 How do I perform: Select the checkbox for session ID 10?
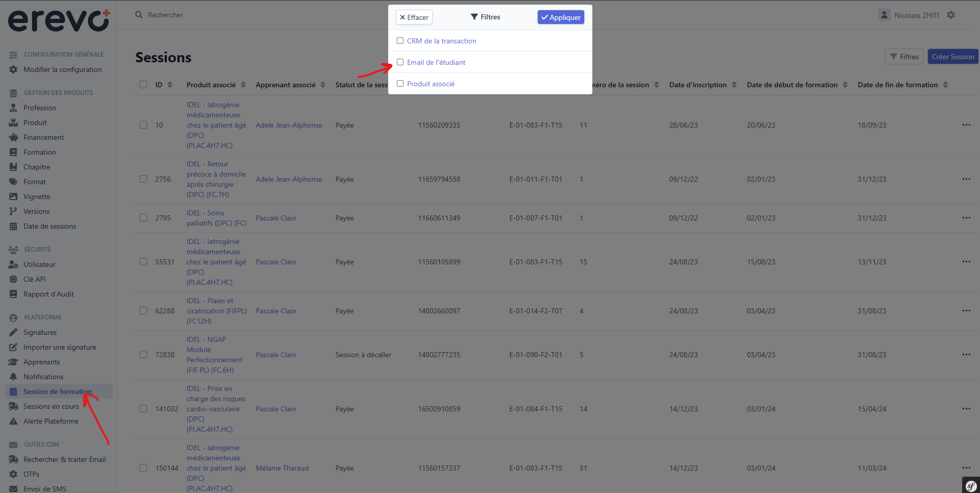click(143, 125)
